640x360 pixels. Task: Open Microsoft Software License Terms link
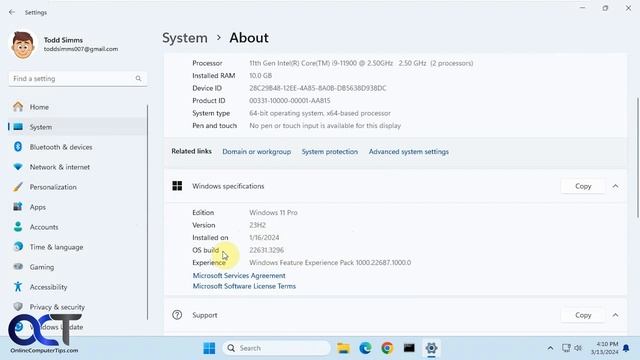[244, 286]
